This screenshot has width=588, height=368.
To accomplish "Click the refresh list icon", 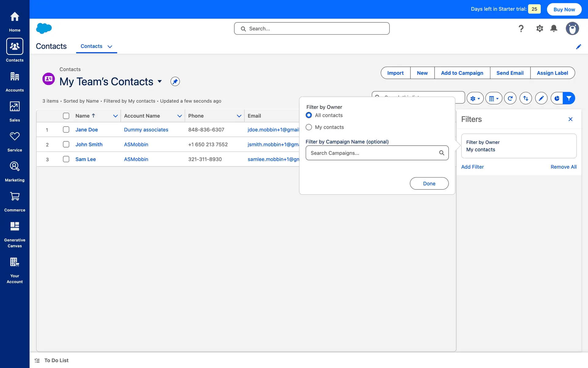I will 510,98.
